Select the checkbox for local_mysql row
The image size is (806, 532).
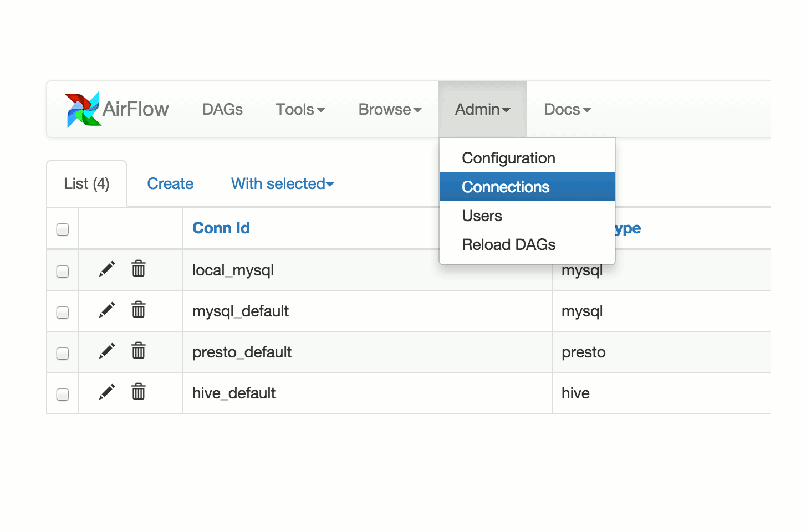(62, 270)
